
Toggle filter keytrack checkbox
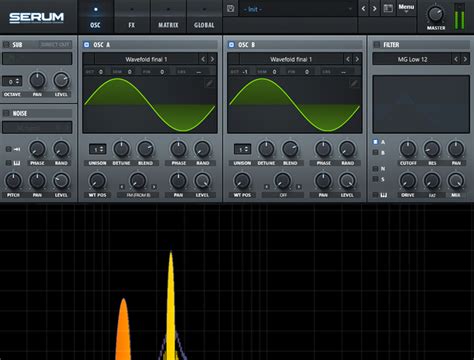(x=375, y=195)
